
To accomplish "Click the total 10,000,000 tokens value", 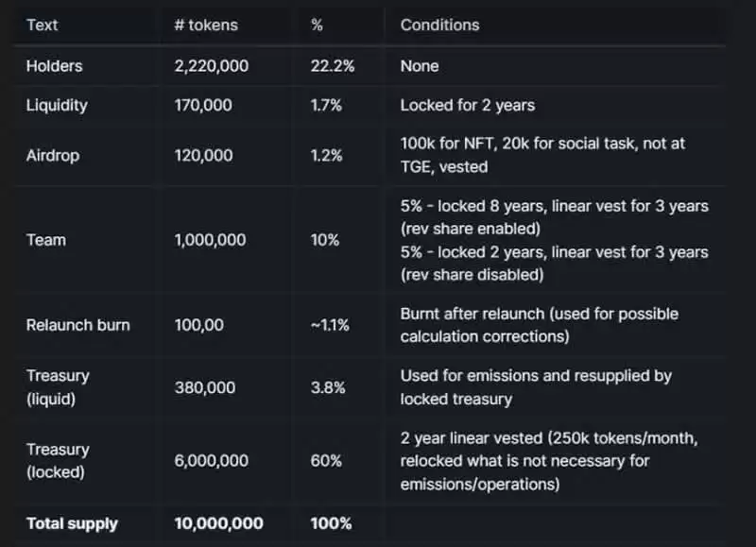I will [x=218, y=523].
